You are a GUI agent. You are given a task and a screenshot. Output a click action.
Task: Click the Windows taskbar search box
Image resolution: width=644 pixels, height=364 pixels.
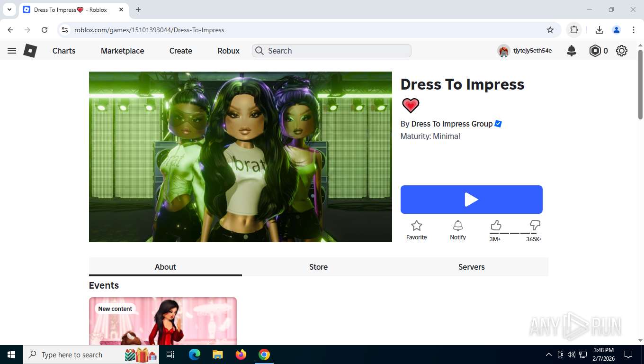click(91, 355)
